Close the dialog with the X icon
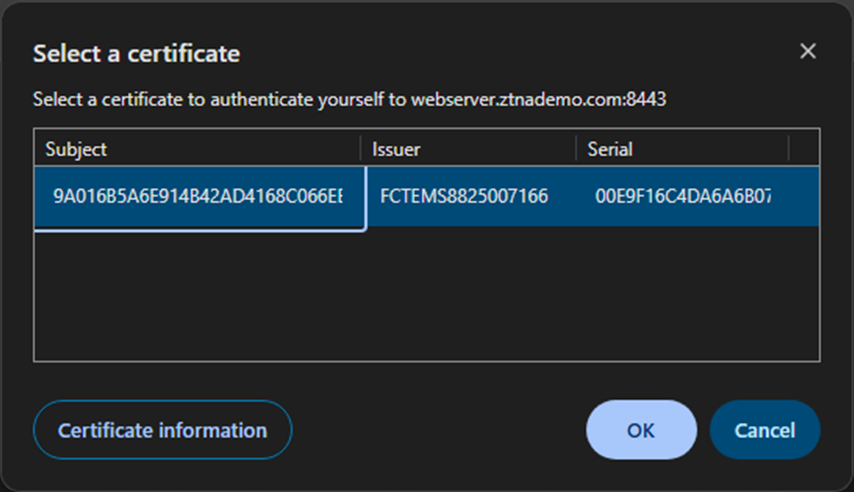Image resolution: width=854 pixels, height=492 pixels. tap(808, 52)
